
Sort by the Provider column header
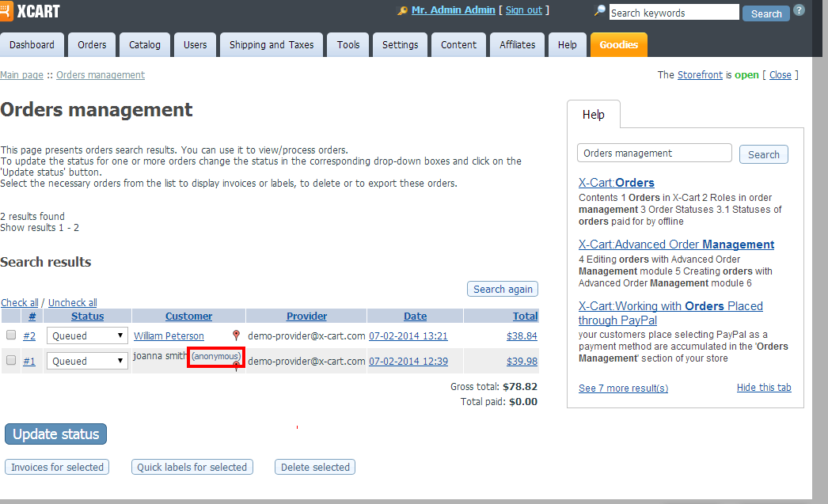coord(306,316)
